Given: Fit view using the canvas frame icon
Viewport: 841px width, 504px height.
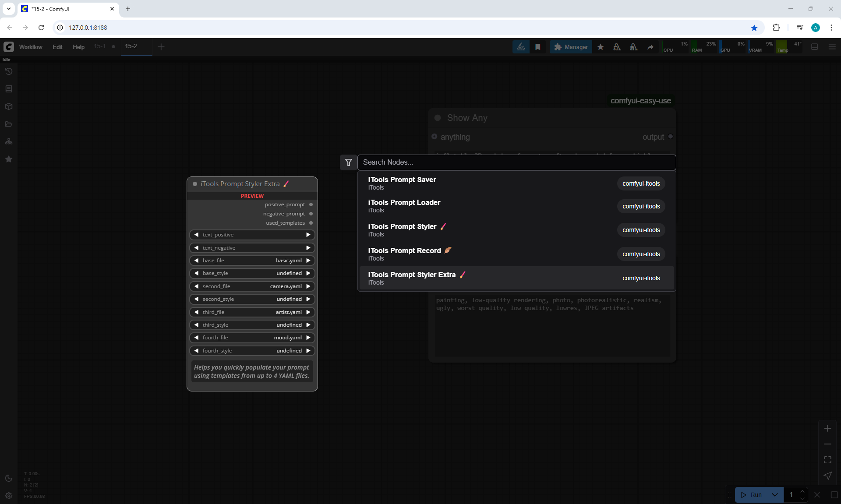Looking at the screenshot, I should point(827,460).
